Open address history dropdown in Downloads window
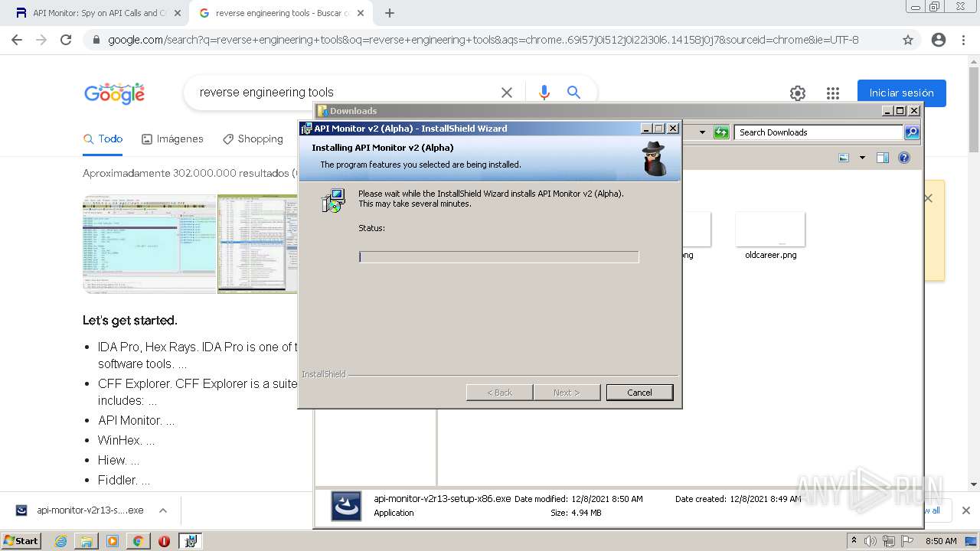 (x=702, y=132)
